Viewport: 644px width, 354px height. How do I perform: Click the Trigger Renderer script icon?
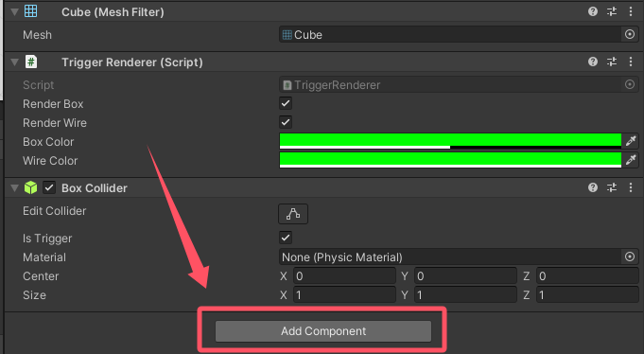pyautogui.click(x=31, y=62)
